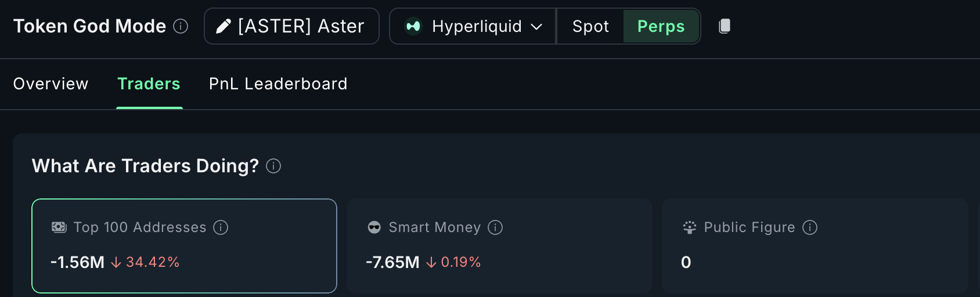Select the Public Figure card

pos(815,246)
